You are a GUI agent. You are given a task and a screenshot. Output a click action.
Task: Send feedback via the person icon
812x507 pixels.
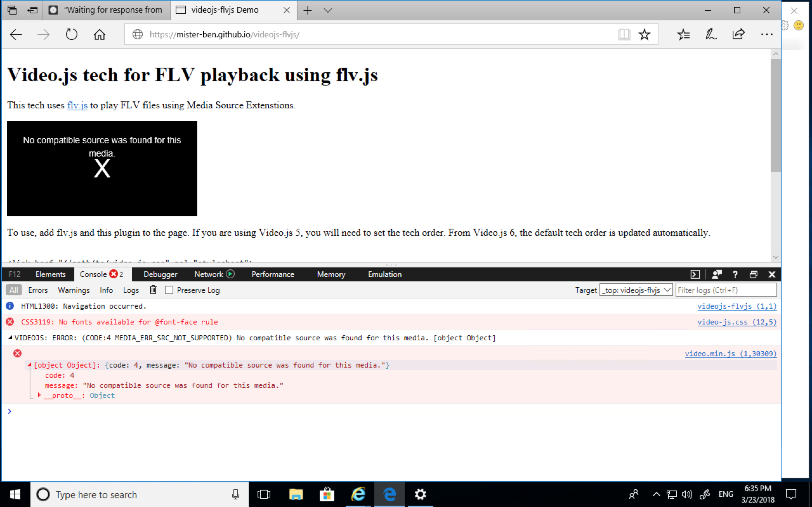click(x=717, y=274)
